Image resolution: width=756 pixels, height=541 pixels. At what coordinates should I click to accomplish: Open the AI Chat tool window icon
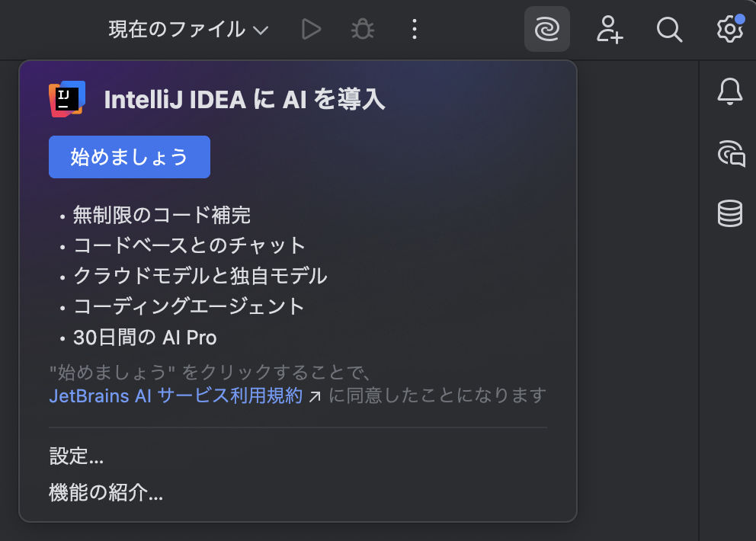click(731, 153)
